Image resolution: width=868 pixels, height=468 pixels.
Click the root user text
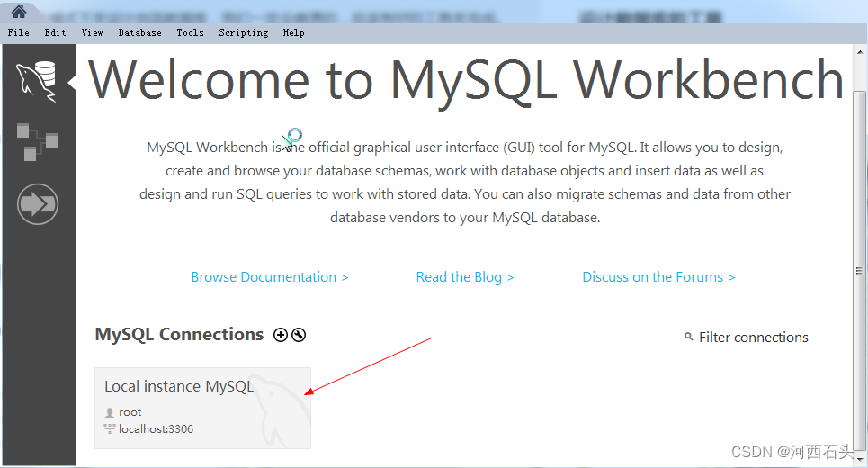(130, 412)
